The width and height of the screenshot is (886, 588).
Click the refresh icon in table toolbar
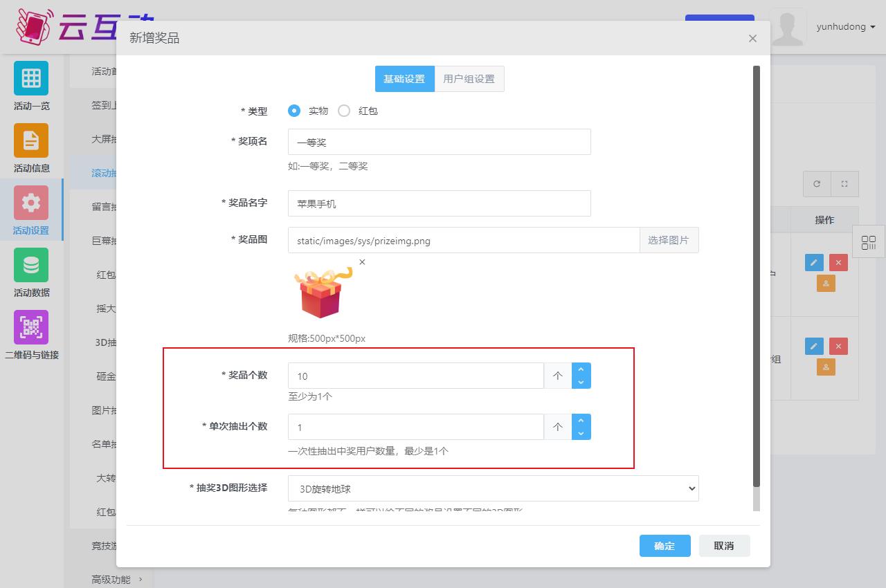tap(817, 184)
